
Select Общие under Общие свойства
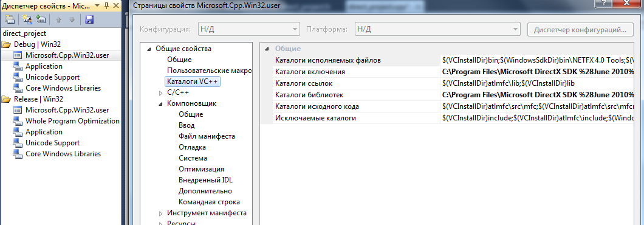coord(179,60)
